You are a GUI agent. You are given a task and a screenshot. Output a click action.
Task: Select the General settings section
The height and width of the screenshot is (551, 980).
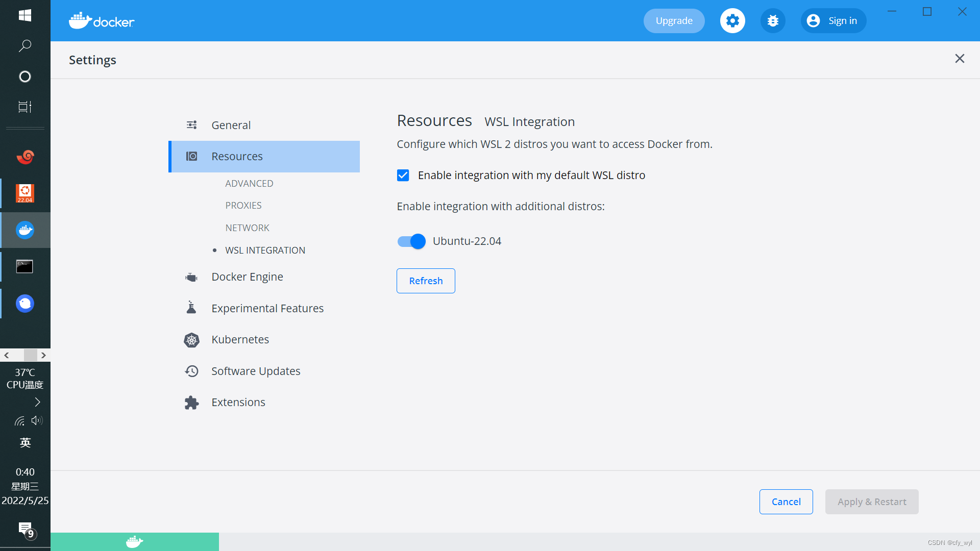231,124
